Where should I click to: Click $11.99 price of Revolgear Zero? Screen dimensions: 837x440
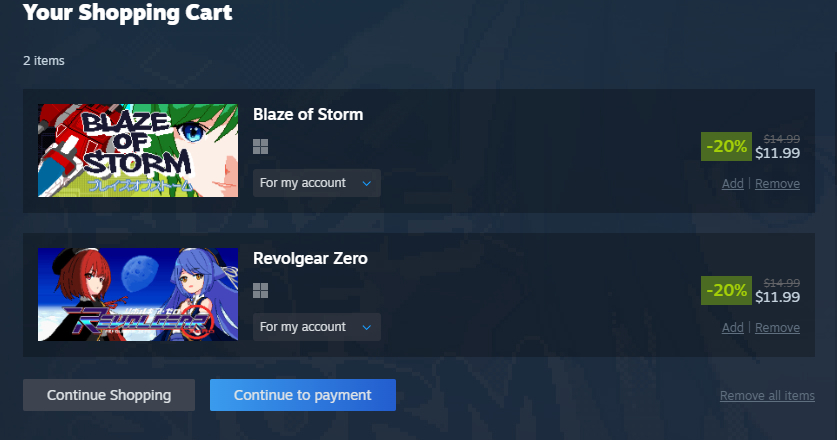tap(777, 297)
